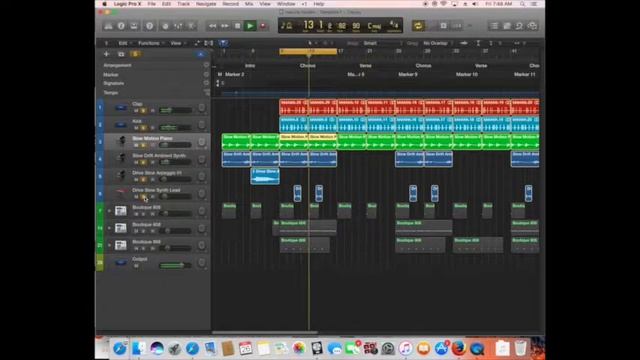Toggle the Count-in 1234 button
Image resolution: width=640 pixels, height=360 pixels.
coord(457,26)
